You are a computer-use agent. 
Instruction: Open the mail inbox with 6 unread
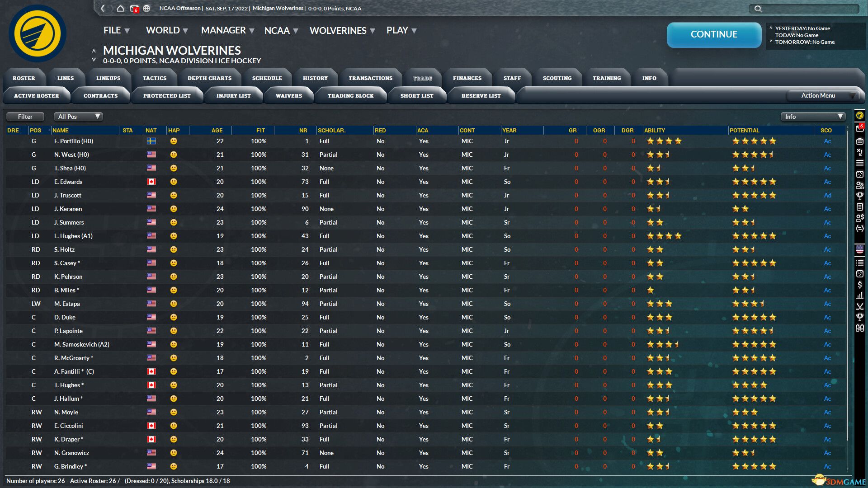tap(134, 8)
